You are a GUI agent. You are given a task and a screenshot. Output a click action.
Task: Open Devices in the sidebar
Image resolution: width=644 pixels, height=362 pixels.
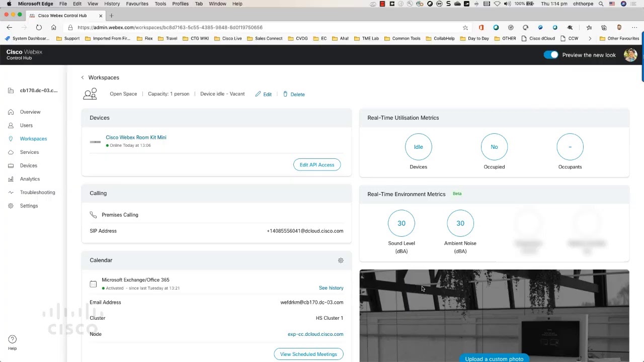[x=29, y=165]
